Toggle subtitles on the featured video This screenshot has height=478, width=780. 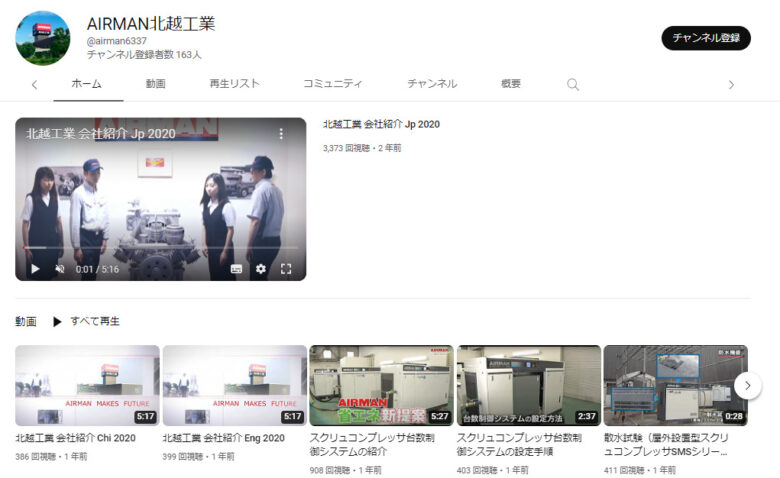coord(236,269)
